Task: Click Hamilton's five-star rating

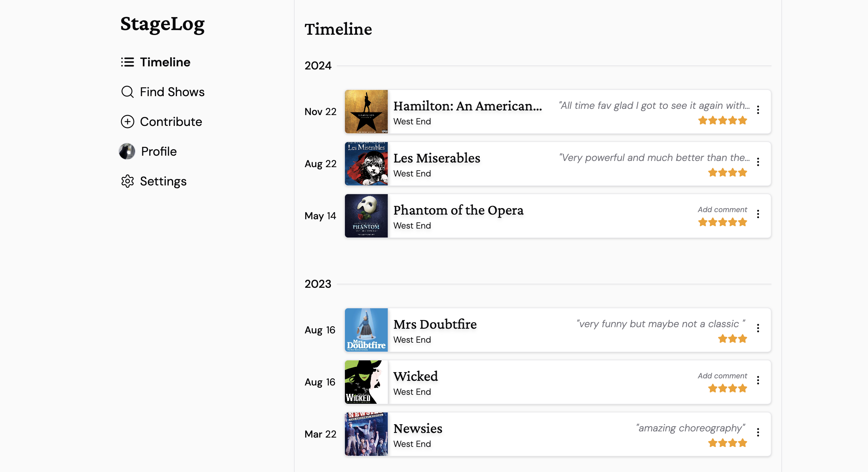Action: pyautogui.click(x=722, y=121)
